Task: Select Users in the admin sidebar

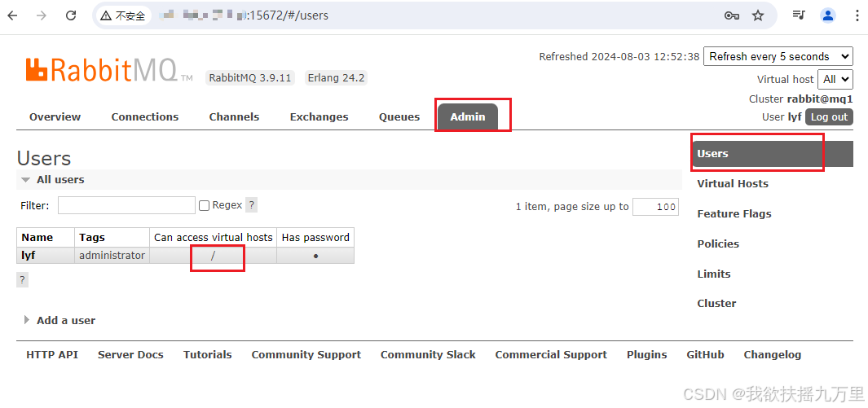Action: coord(772,154)
